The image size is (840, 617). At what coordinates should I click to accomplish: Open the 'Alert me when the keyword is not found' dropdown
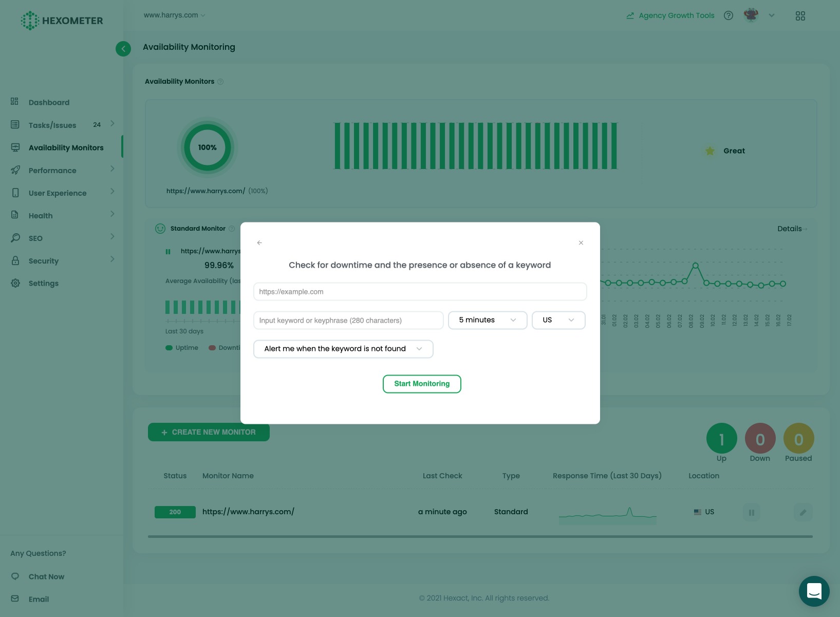coord(344,349)
